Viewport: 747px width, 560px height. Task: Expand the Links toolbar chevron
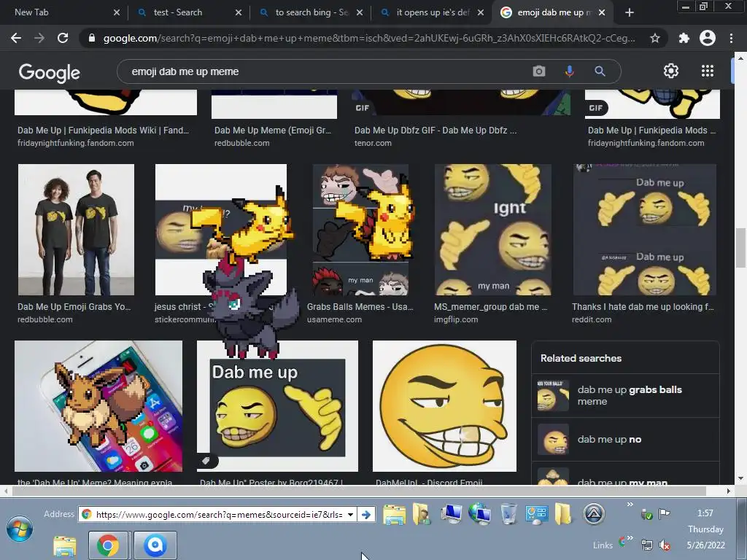[630, 537]
